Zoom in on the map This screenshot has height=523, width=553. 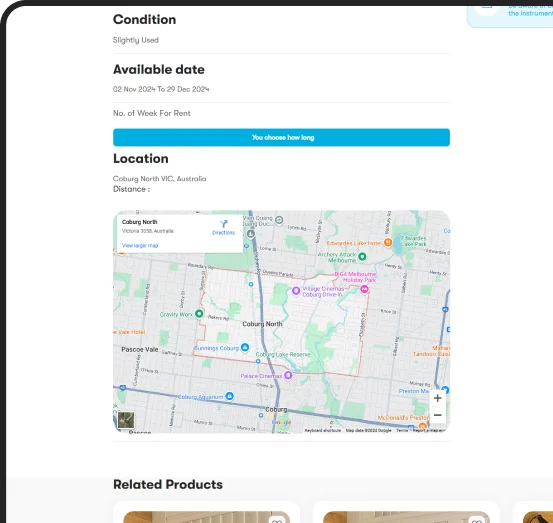tap(437, 398)
